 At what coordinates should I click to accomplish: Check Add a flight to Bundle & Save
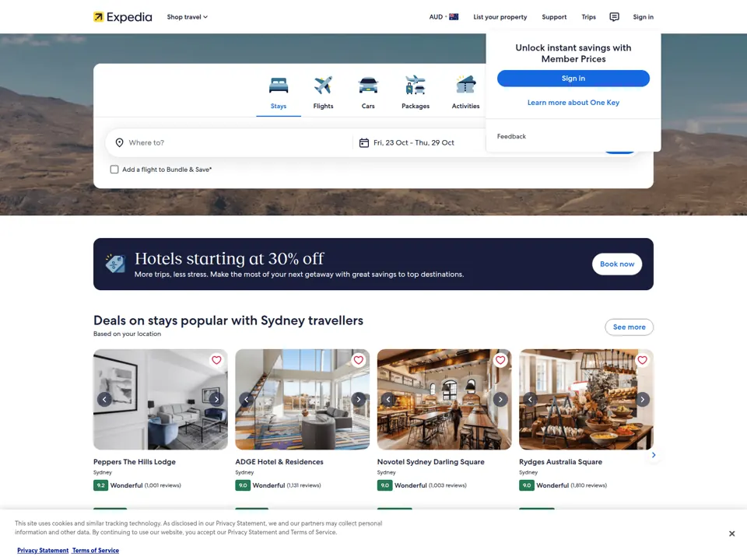click(x=114, y=170)
